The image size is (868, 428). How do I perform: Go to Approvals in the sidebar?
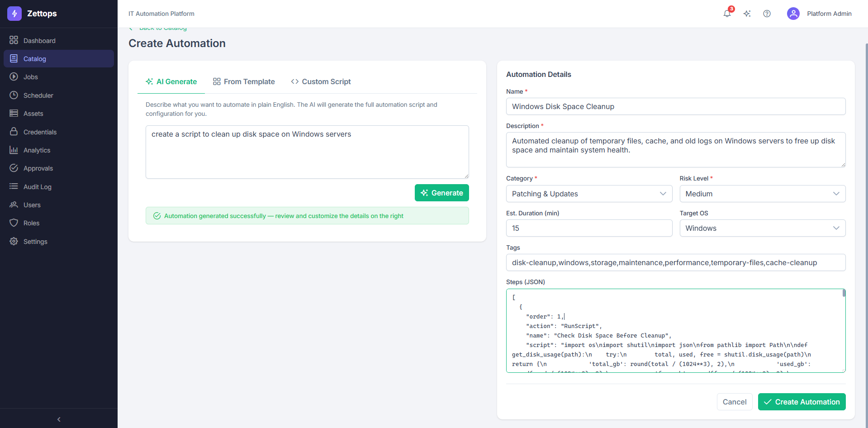[x=59, y=168]
